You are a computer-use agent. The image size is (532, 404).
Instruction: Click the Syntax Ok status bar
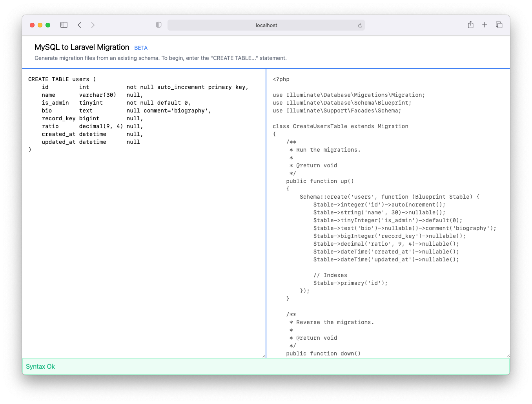click(x=40, y=366)
